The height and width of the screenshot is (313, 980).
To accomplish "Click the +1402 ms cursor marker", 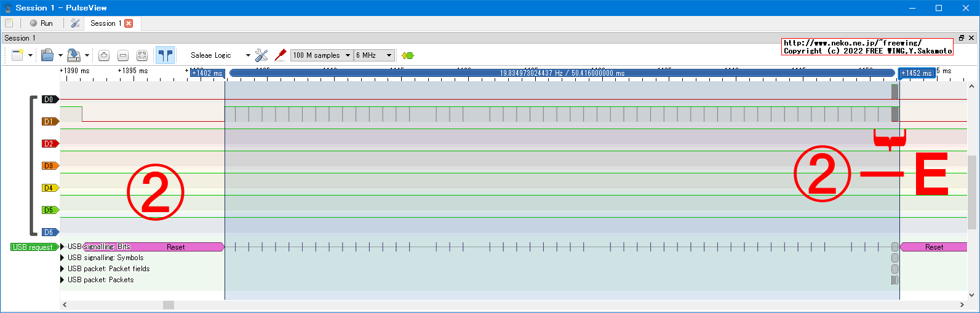I will [207, 73].
